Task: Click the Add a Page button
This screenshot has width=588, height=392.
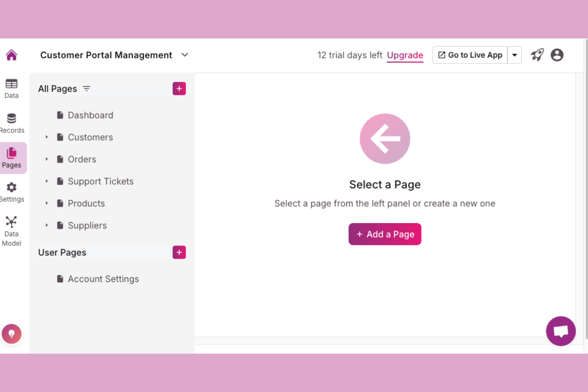Action: 385,234
